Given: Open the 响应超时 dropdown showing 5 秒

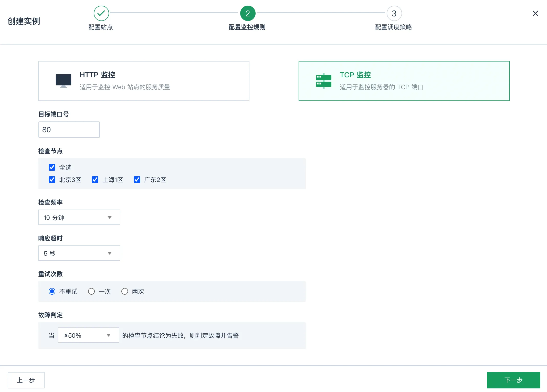Looking at the screenshot, I should coord(79,253).
